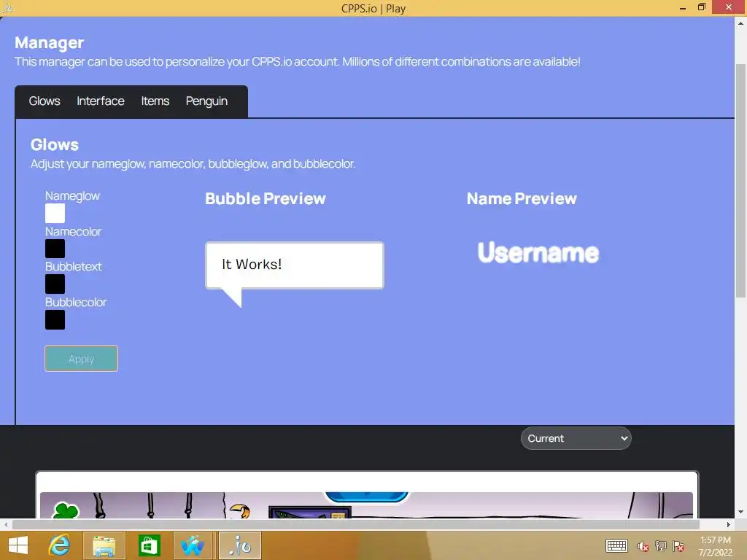Open the Namecolor color swatch
This screenshot has width=747, height=560.
(55, 249)
